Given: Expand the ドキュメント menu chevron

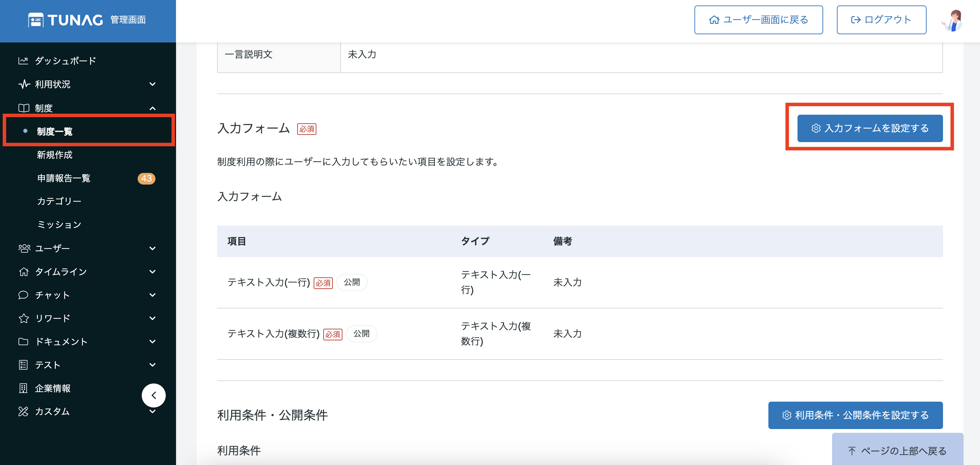Looking at the screenshot, I should tap(153, 341).
